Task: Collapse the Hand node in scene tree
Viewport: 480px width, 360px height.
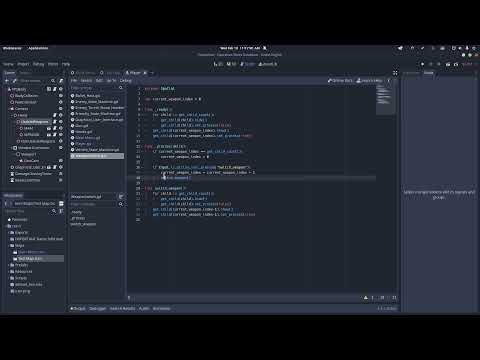Action: [x=12, y=115]
